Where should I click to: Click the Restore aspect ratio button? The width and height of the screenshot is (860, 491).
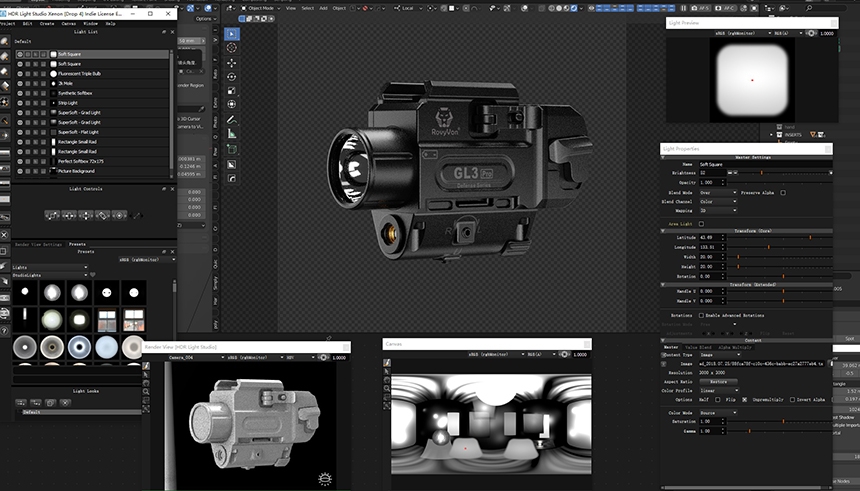tap(718, 382)
